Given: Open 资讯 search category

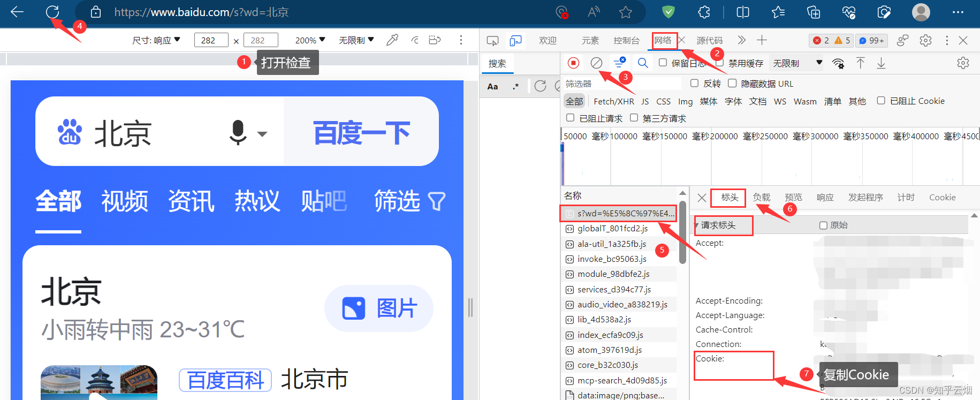Looking at the screenshot, I should pos(191,201).
